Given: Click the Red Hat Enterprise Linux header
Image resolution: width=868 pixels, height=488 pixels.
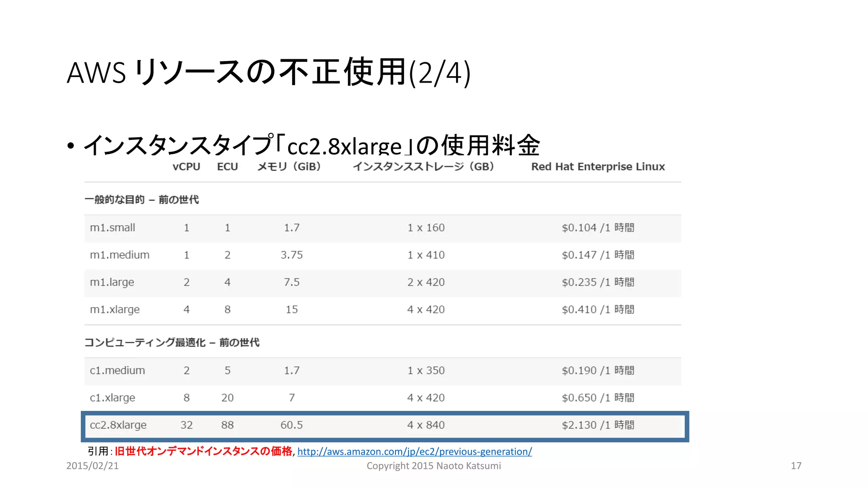Looking at the screenshot, I should (598, 166).
